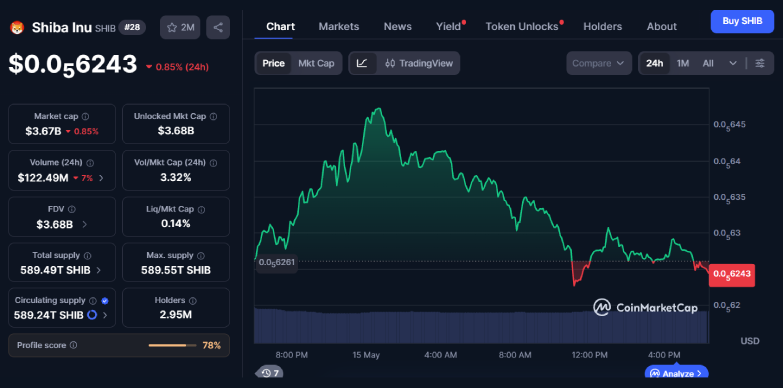The image size is (783, 388).
Task: Click the Analyze button
Action: (x=677, y=373)
